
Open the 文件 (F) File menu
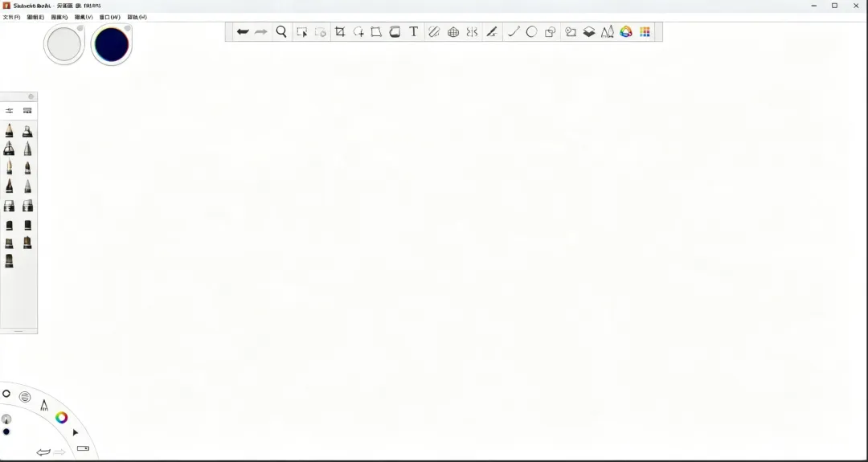click(11, 17)
